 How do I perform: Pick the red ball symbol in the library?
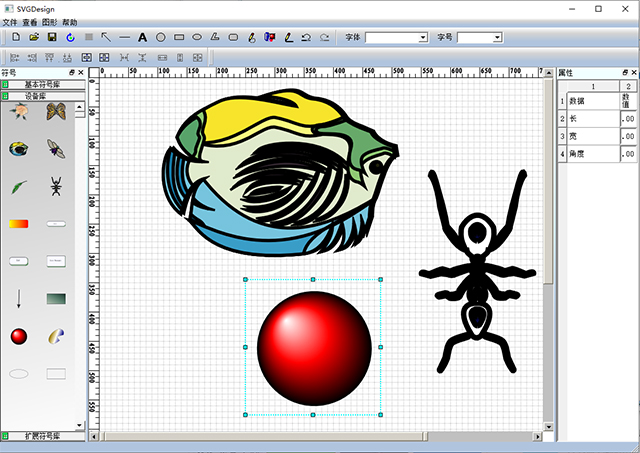click(18, 336)
